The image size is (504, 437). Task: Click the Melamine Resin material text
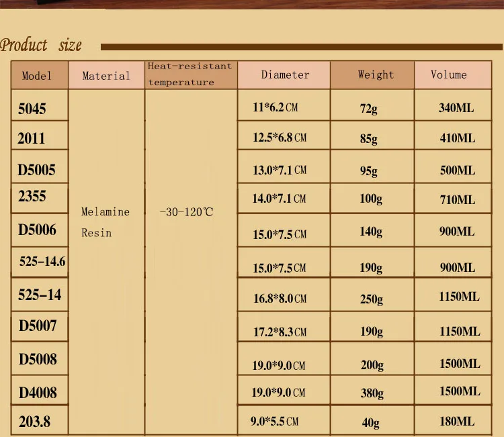point(105,222)
